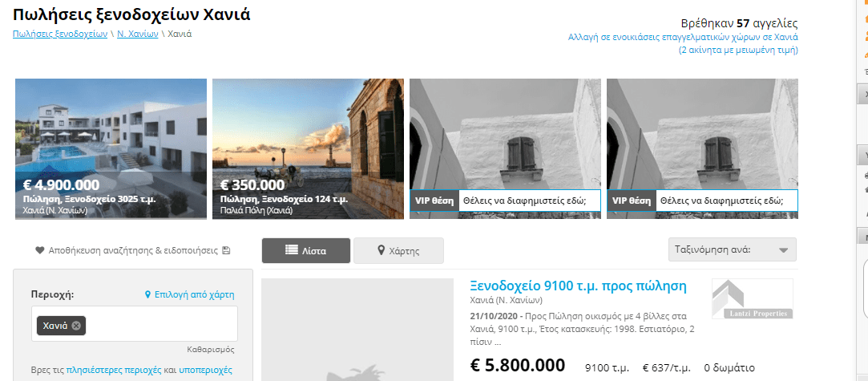The image size is (868, 381).
Task: Click the floppy disk save icon
Action: click(226, 250)
